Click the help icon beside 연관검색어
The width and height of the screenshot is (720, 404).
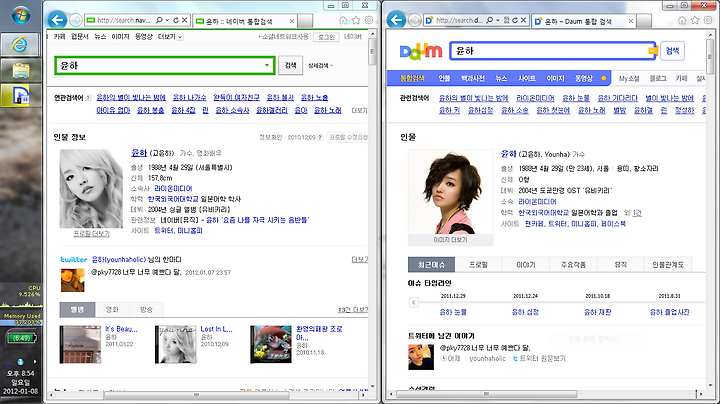(88, 98)
